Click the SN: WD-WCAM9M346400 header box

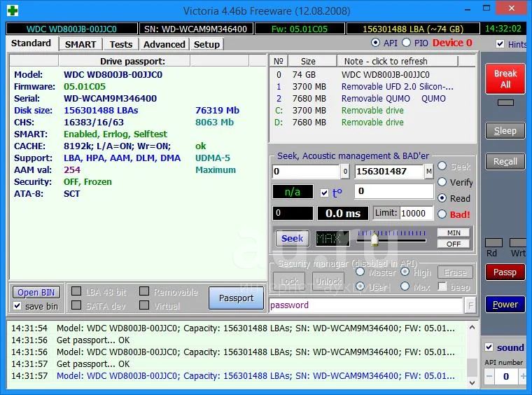click(196, 29)
